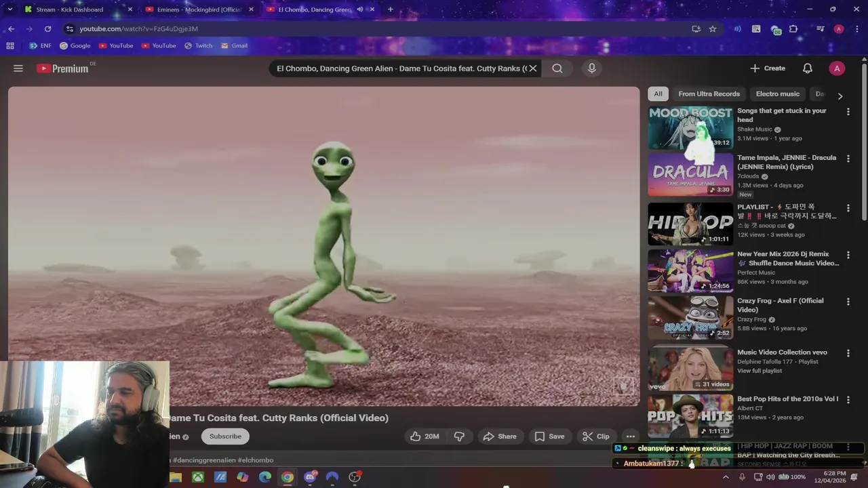Open the media controls icon
Image resolution: width=868 pixels, height=488 pixels.
[821, 29]
